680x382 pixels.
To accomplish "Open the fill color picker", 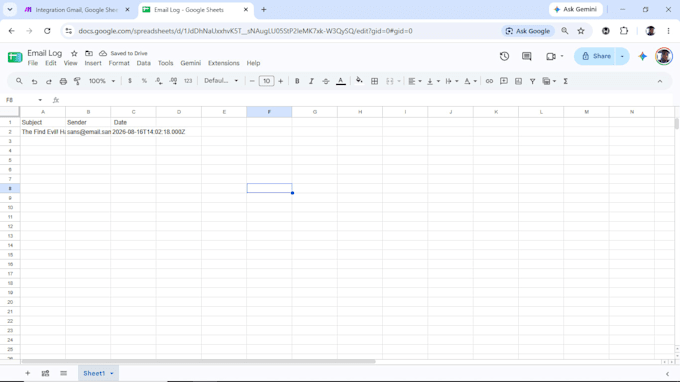I will click(x=359, y=81).
